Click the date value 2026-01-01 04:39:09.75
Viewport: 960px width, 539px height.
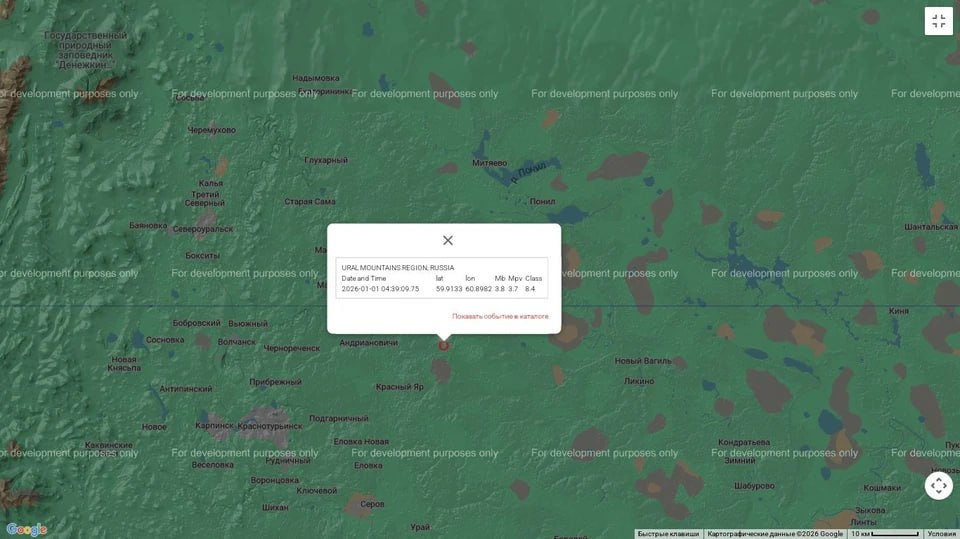click(380, 289)
